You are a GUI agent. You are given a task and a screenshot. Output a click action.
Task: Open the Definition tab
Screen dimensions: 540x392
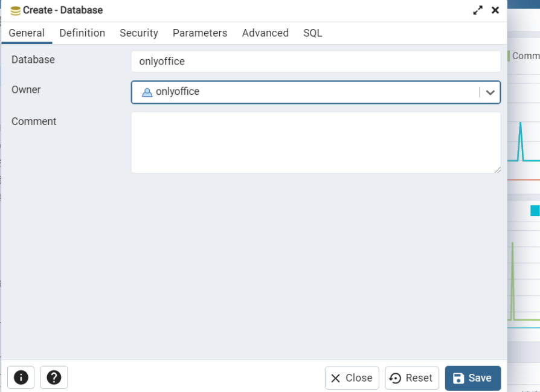point(82,33)
